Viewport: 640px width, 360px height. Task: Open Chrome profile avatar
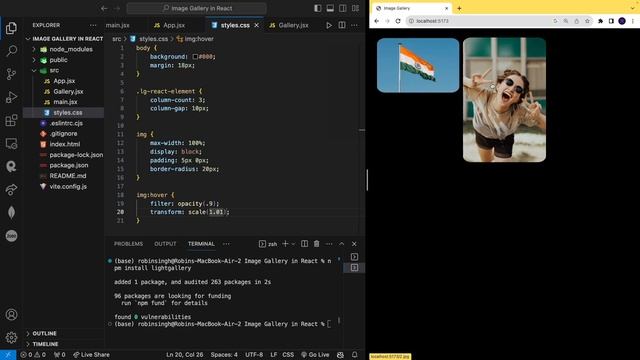622,21
